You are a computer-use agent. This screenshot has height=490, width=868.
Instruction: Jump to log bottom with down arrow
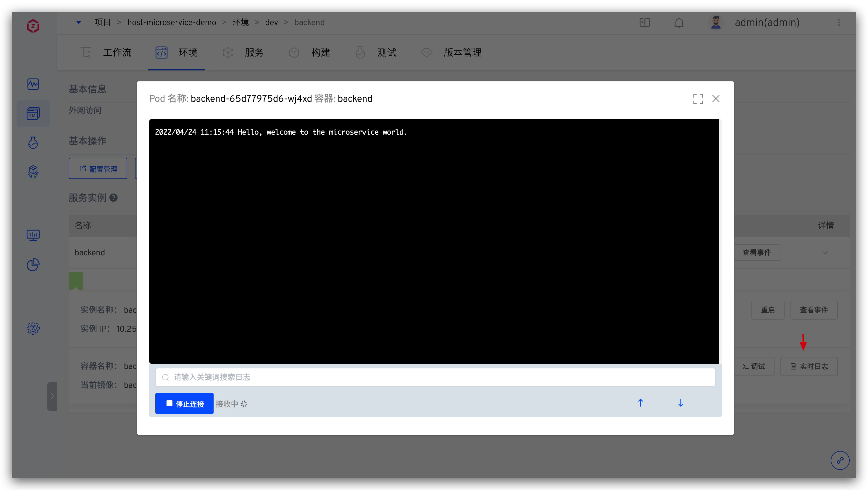tap(680, 403)
